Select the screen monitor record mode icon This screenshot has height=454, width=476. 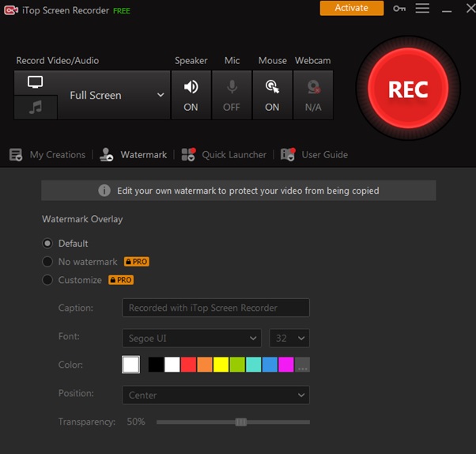36,82
